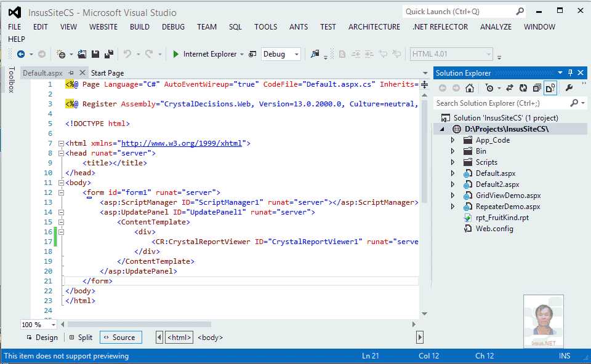Toggle auto-hide pin on Solution Explorer
591x364 pixels.
(570, 73)
